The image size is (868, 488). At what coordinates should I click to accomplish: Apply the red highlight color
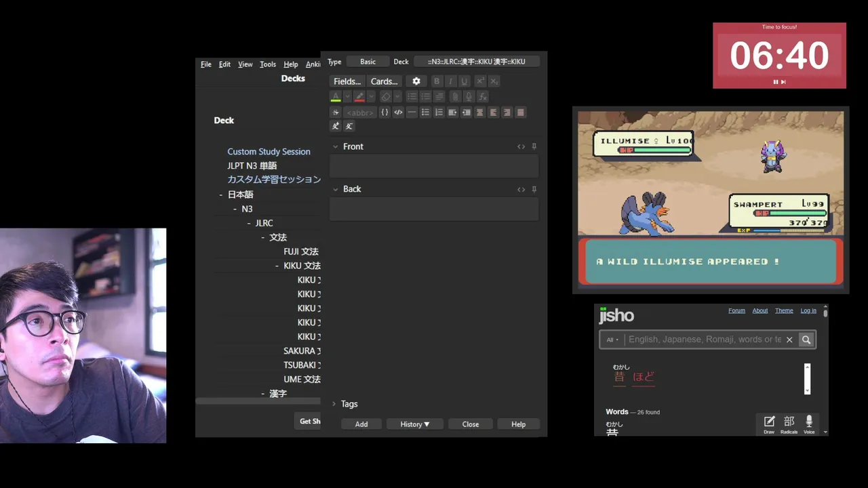click(x=359, y=97)
